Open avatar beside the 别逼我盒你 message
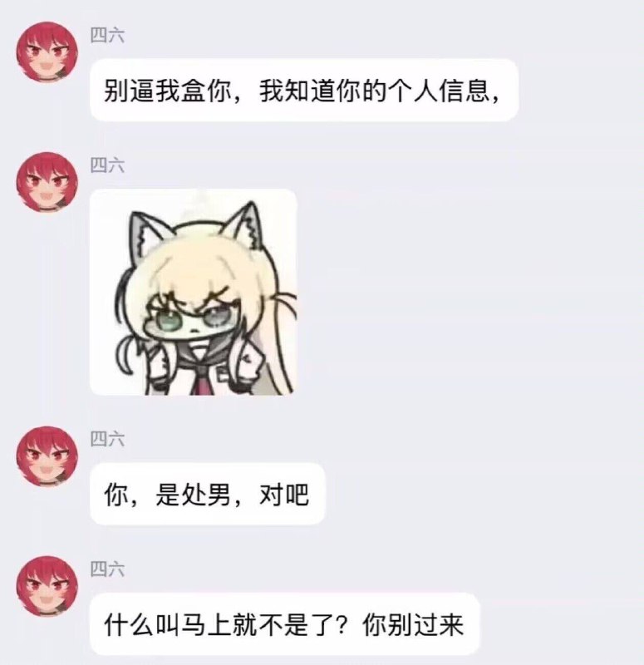 click(x=47, y=52)
